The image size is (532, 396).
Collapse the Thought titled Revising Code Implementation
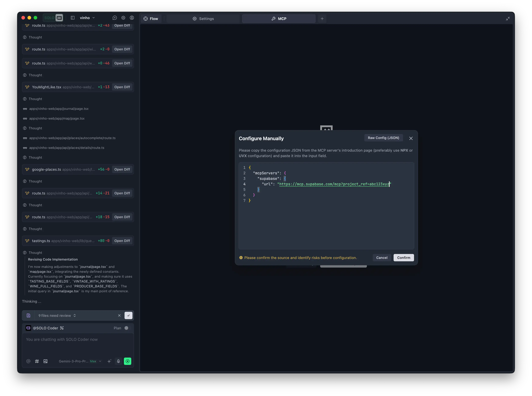point(32,253)
